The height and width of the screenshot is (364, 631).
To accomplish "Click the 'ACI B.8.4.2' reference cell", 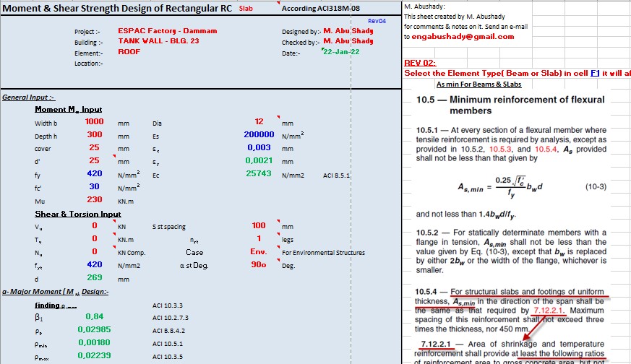I will click(168, 331).
